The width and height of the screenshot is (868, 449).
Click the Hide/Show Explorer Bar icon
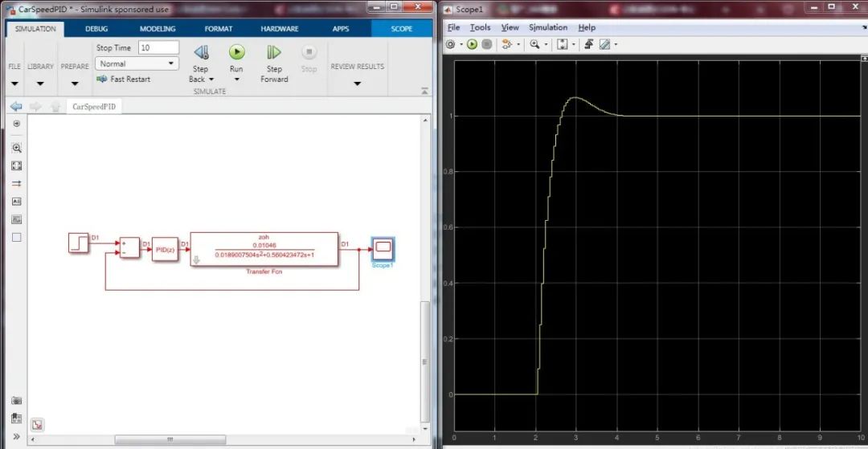pos(16,124)
